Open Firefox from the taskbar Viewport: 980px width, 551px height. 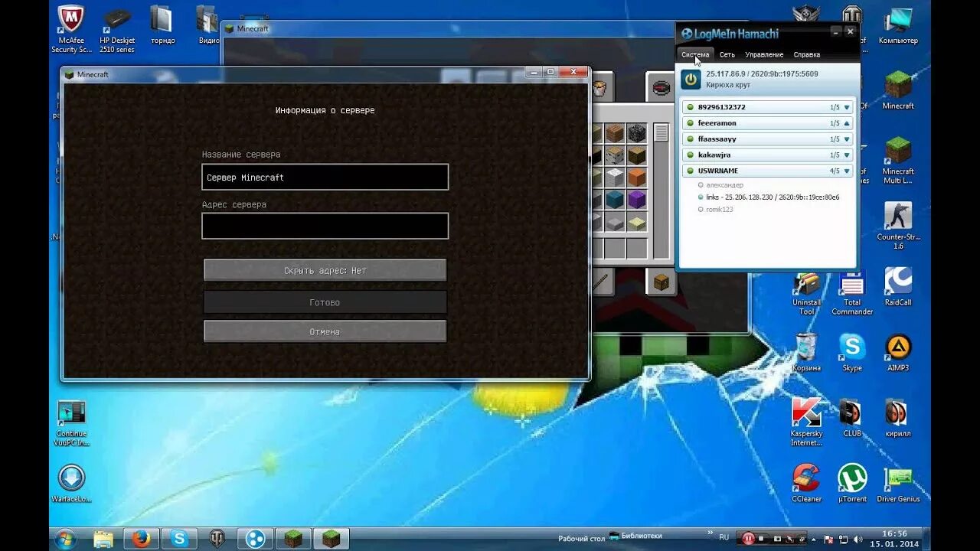click(141, 539)
